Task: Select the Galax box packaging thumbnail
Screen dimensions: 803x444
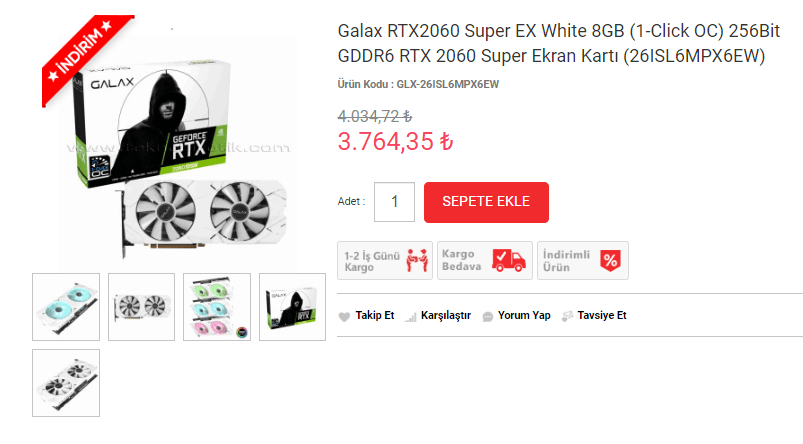Action: [x=292, y=307]
